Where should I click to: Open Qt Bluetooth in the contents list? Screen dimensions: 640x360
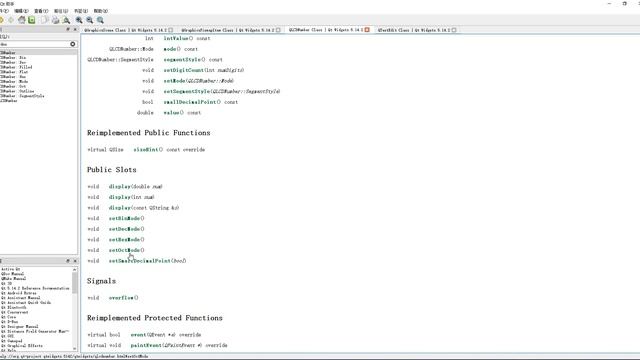[13, 307]
